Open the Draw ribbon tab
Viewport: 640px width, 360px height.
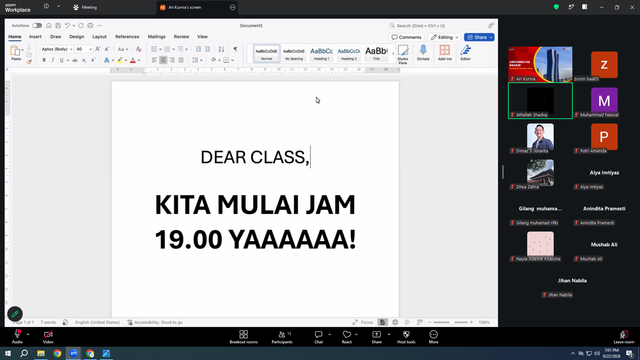coord(56,37)
